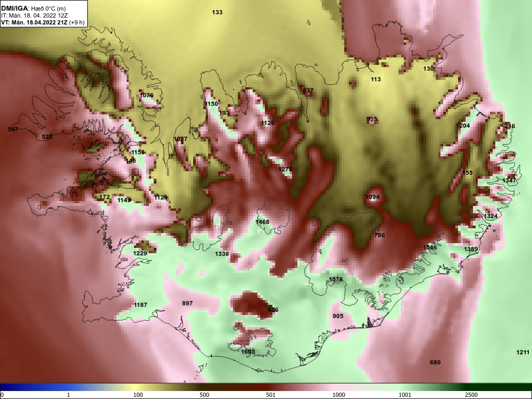The image size is (532, 399).
Task: Click the color scale label 500
Action: [x=204, y=395]
